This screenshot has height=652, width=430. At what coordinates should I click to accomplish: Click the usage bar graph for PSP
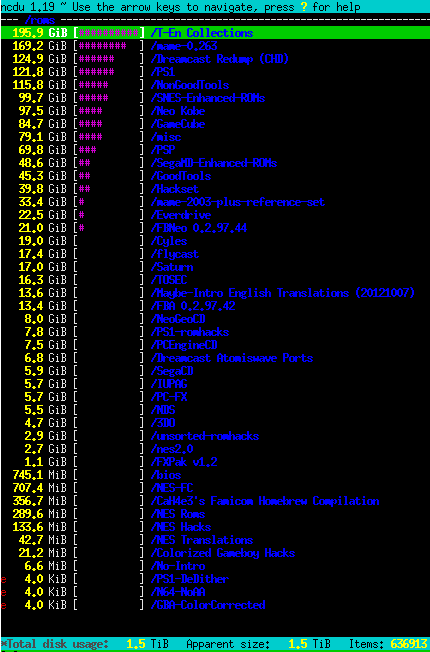click(x=109, y=150)
